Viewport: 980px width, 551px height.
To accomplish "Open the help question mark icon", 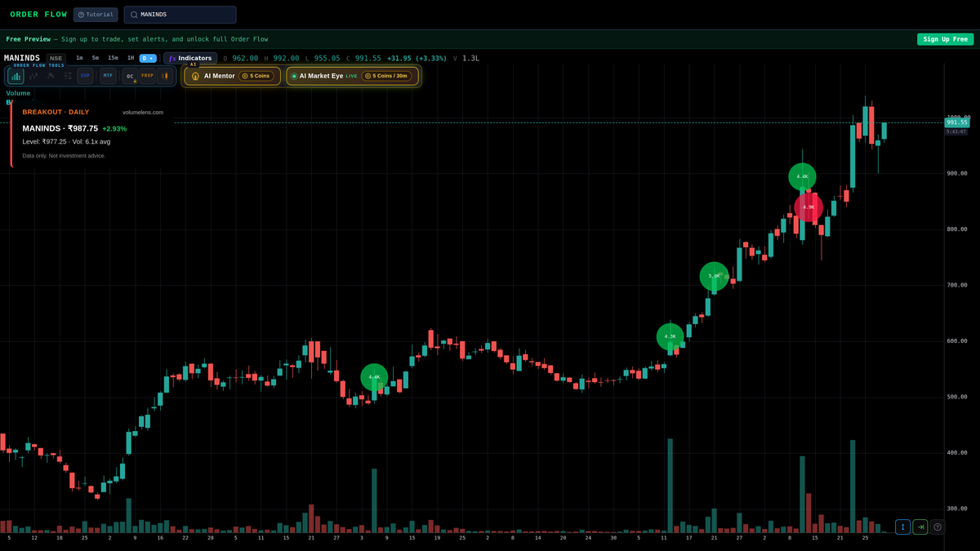I will [x=938, y=527].
